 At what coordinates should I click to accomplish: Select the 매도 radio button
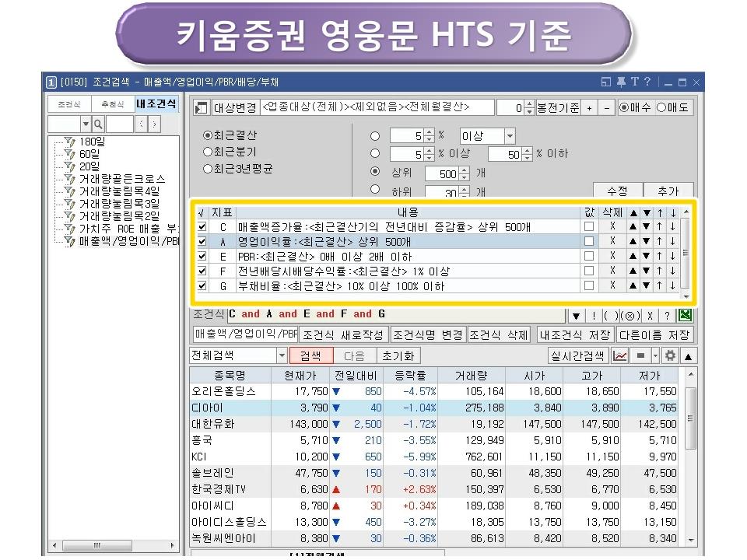pos(661,107)
